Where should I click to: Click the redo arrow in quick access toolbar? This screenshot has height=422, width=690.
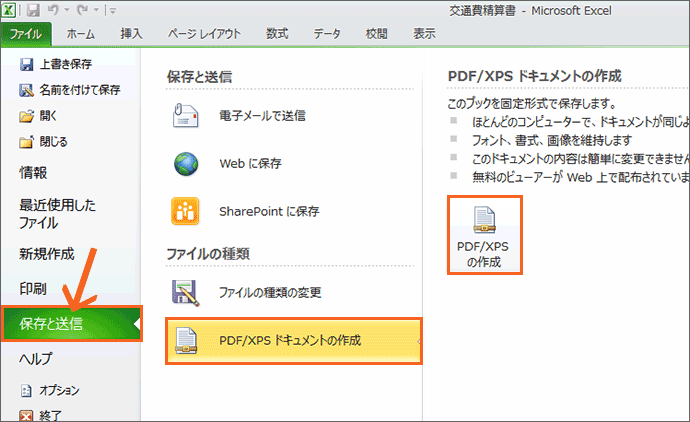82,10
